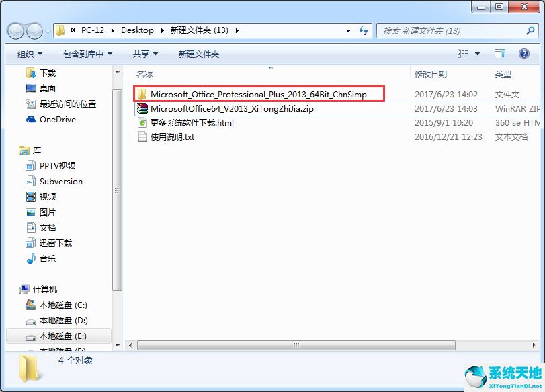
Task: Open the 组织 menu
Action: (x=30, y=54)
